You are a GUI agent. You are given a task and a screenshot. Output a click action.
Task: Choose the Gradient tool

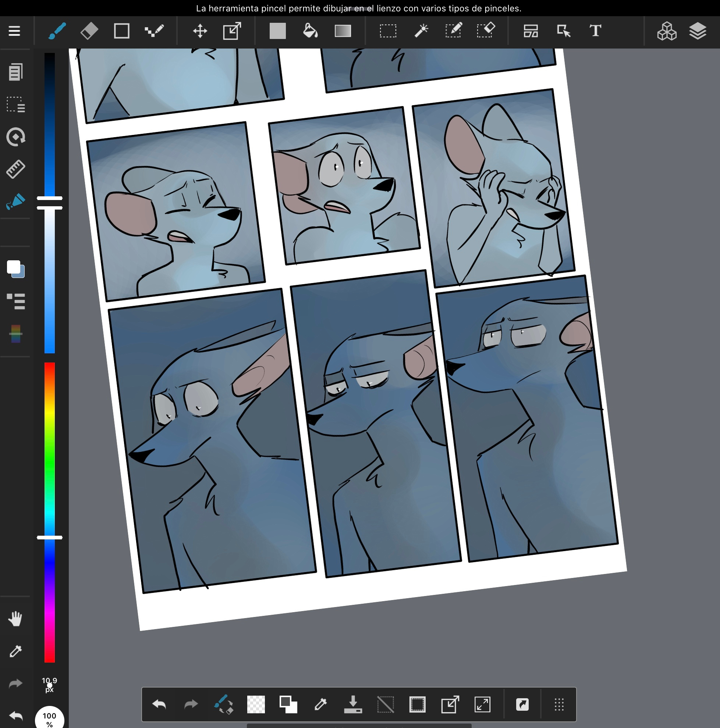pyautogui.click(x=343, y=31)
